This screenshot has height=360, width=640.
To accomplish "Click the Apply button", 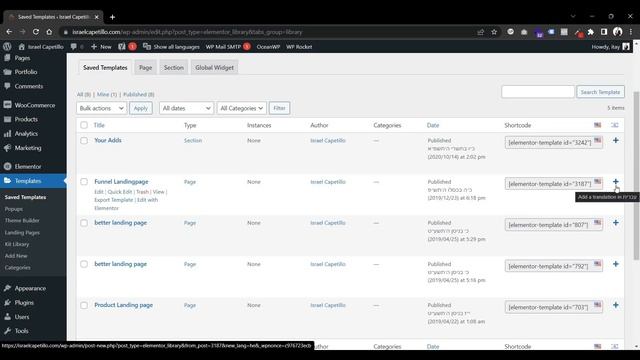I will tap(141, 108).
